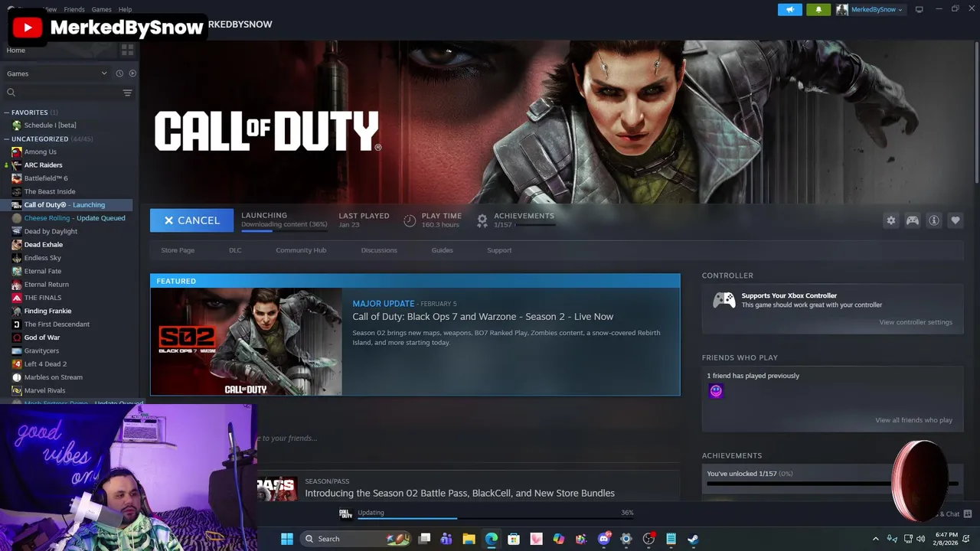Open the collections grid view icon
Screen dimensions: 980x551
coord(128,50)
